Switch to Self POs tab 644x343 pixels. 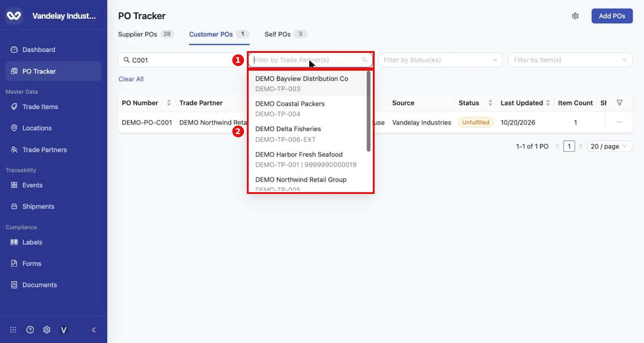coord(286,34)
